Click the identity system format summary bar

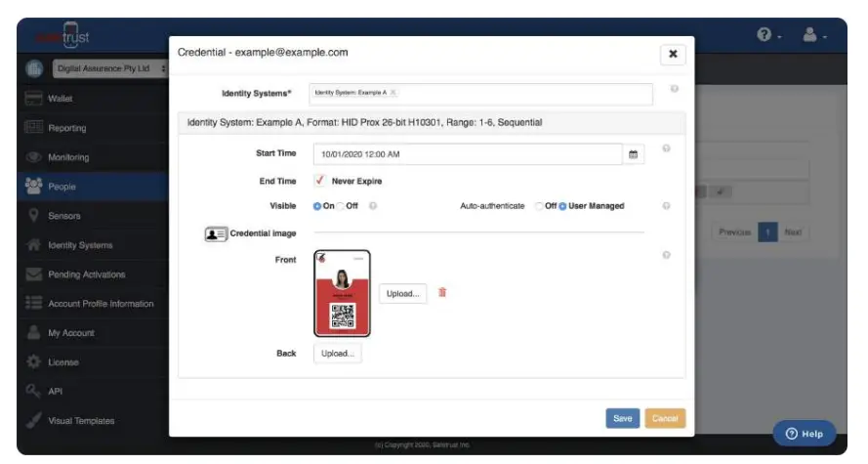click(x=432, y=123)
